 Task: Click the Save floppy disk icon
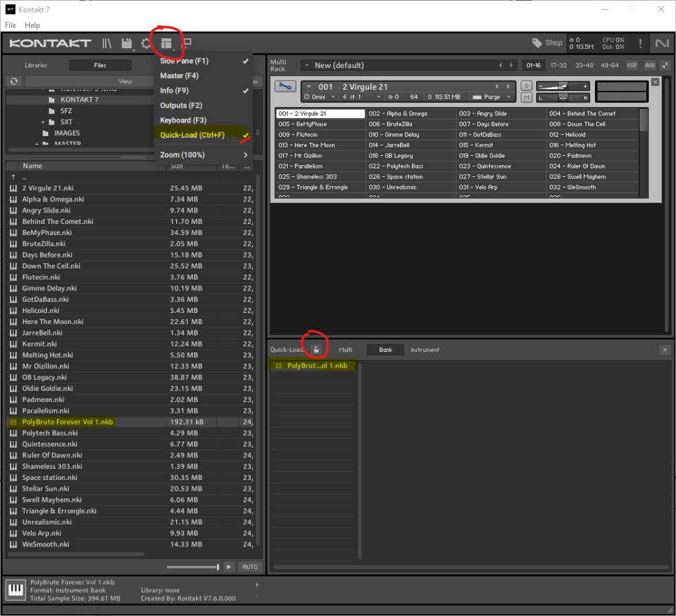(x=127, y=44)
